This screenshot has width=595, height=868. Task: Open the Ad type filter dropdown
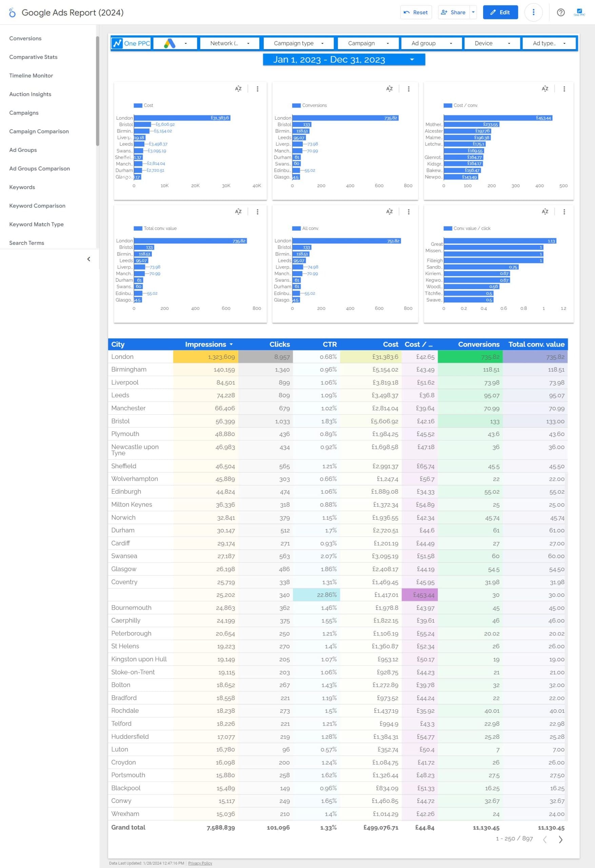[549, 43]
